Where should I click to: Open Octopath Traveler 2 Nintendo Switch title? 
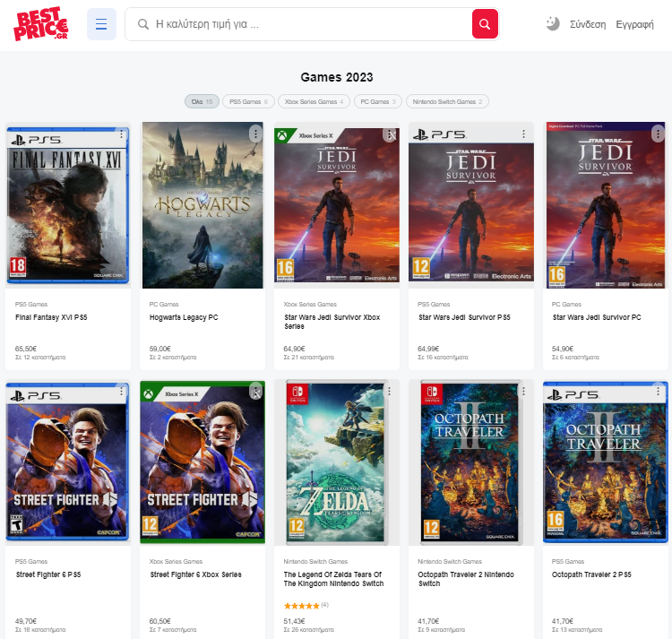click(466, 579)
